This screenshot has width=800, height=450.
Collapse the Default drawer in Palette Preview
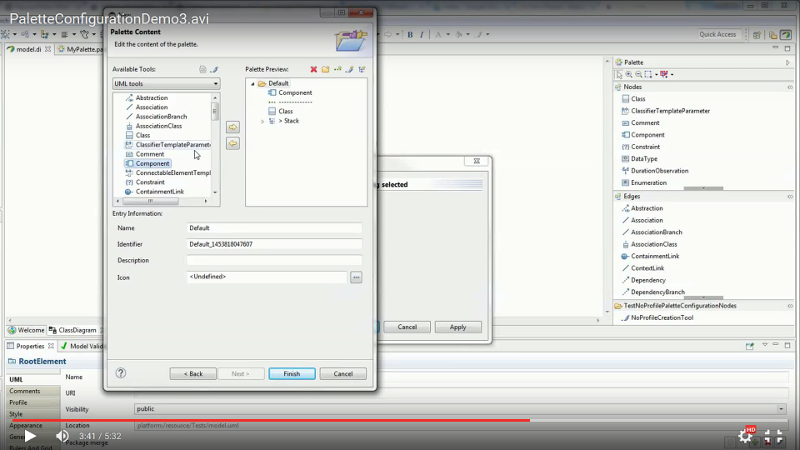[253, 84]
